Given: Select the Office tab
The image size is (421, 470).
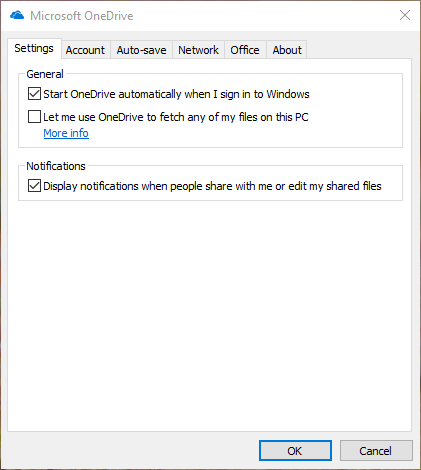Looking at the screenshot, I should pos(245,50).
